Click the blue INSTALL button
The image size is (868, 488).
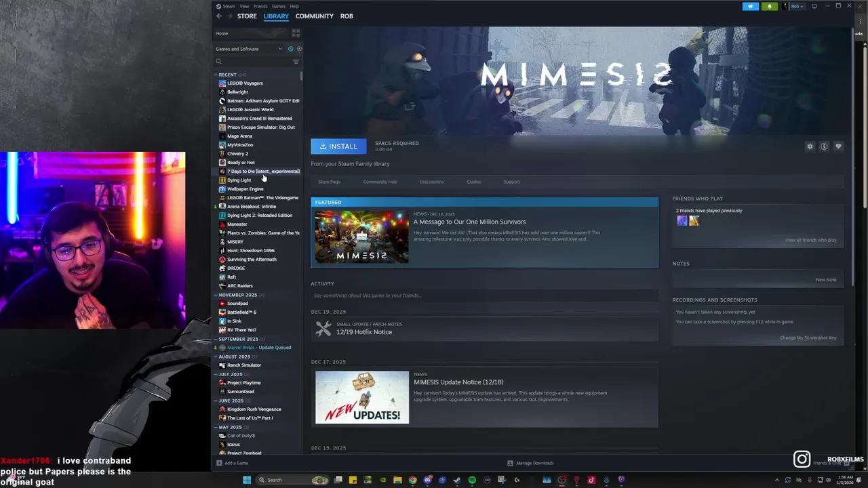click(x=338, y=146)
